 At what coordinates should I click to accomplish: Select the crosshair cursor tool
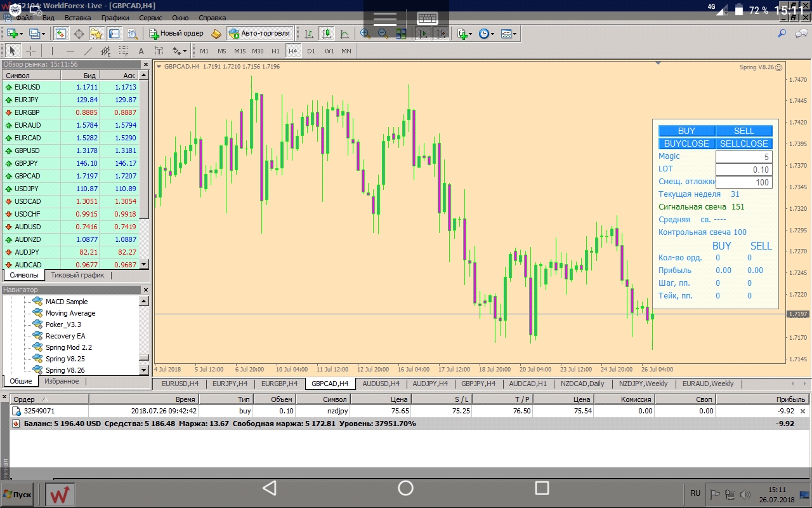click(30, 51)
